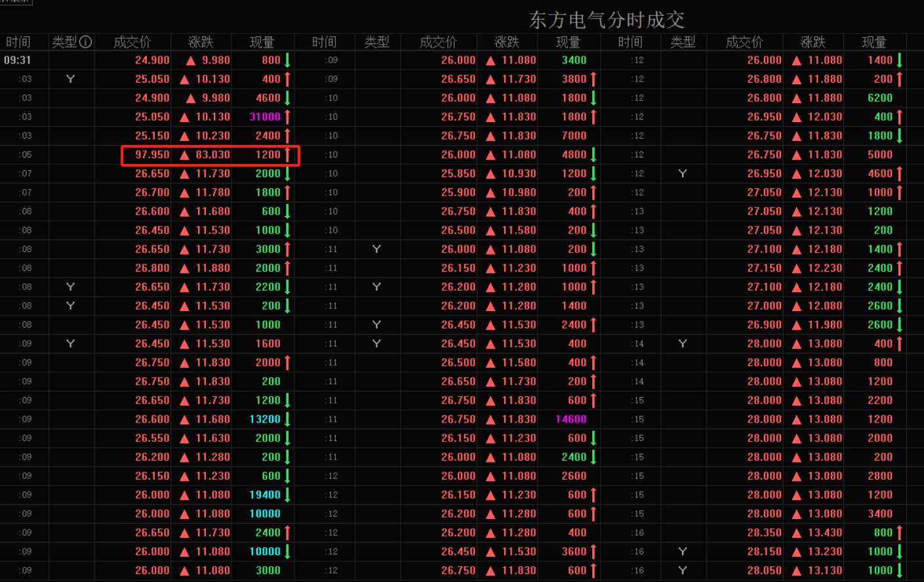This screenshot has height=582, width=924.
Task: Click the leftmost 成交价 column header
Action: pos(132,42)
